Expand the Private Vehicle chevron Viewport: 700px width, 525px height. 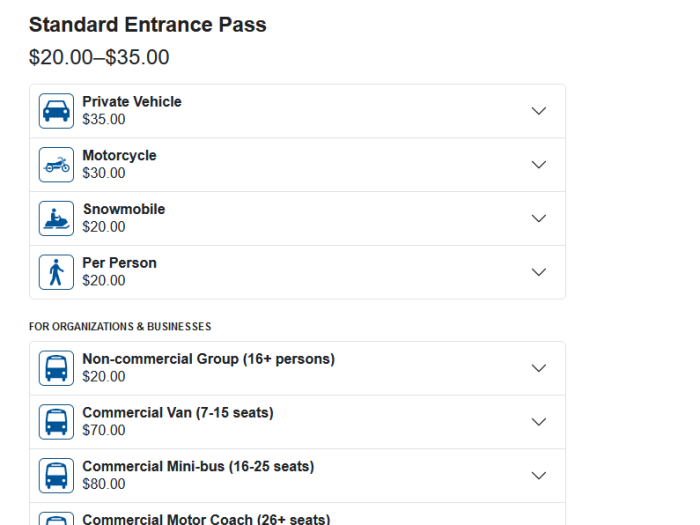click(539, 111)
